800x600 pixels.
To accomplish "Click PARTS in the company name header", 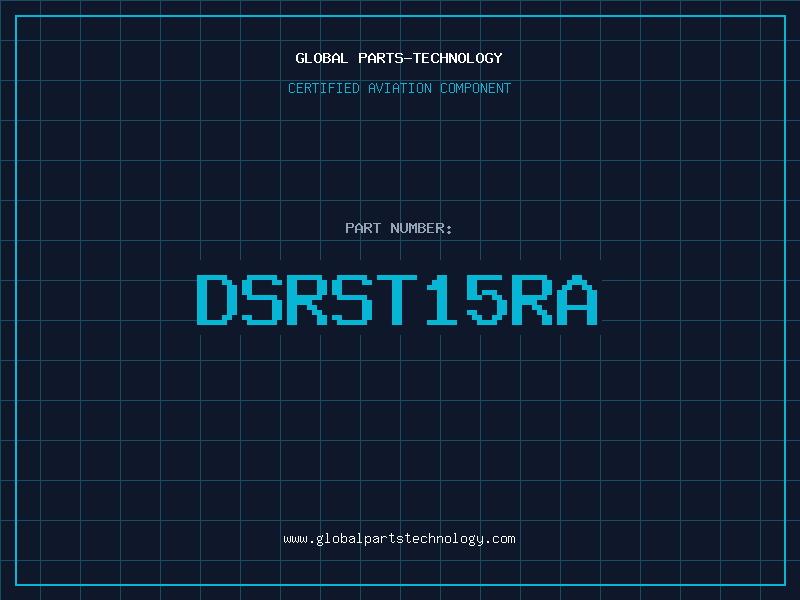I will click(x=380, y=58).
